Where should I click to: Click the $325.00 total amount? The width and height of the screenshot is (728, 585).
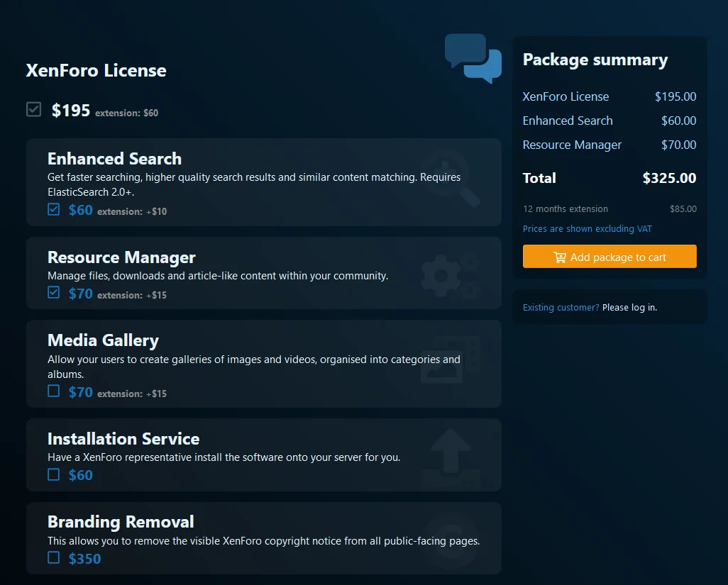pos(669,178)
